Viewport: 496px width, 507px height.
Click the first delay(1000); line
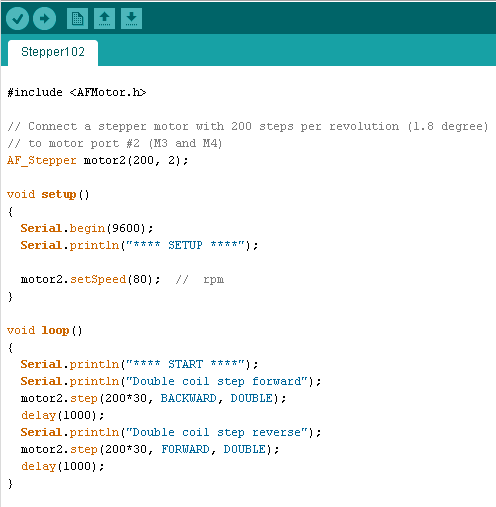62,415
